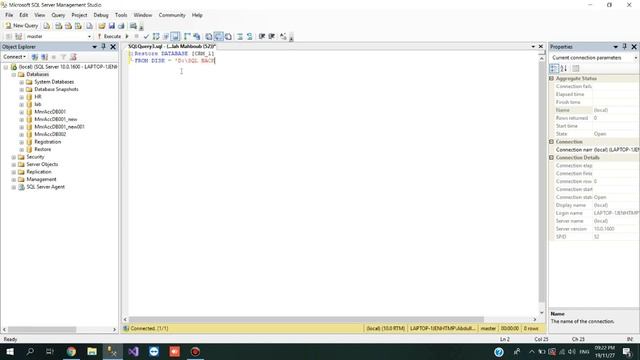Click the Filter icon in Object Explorer
Image resolution: width=640 pixels, height=360 pixels.
(x=63, y=57)
